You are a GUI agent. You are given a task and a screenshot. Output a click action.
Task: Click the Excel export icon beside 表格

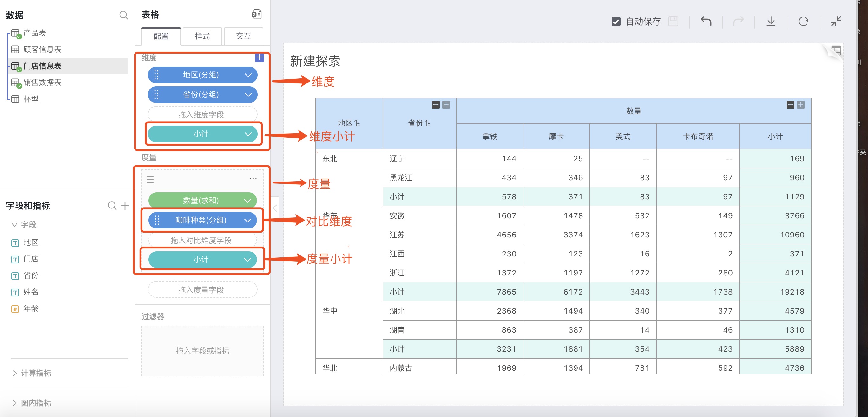[257, 14]
